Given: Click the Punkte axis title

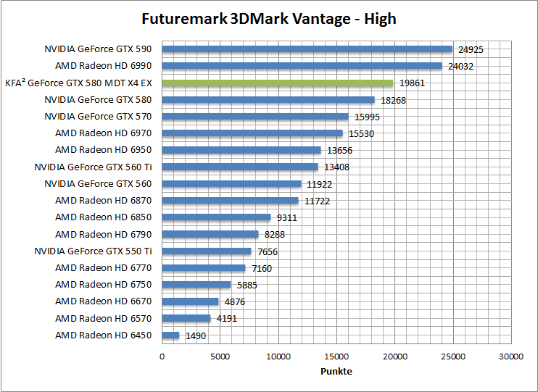Looking at the screenshot, I should pos(336,371).
